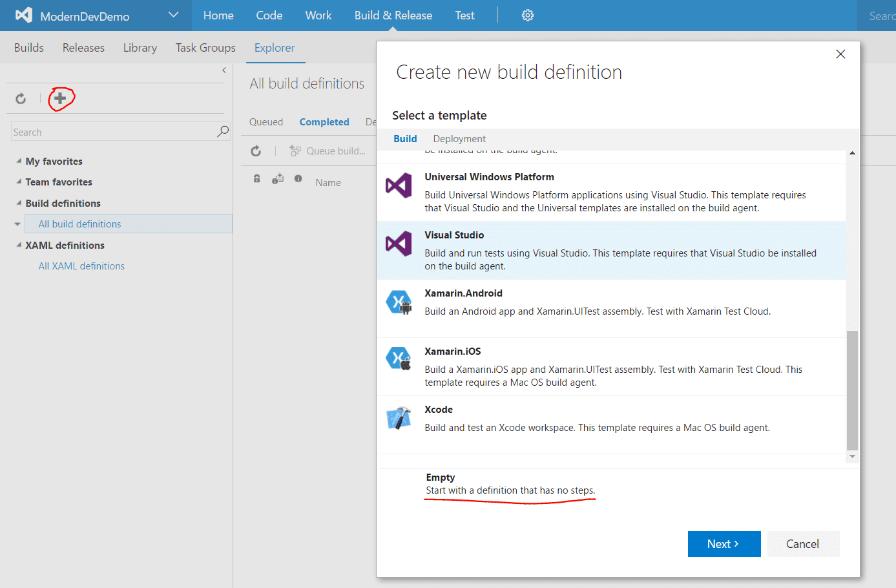The width and height of the screenshot is (896, 588).
Task: Click the build reason column icon
Action: pyautogui.click(x=278, y=179)
